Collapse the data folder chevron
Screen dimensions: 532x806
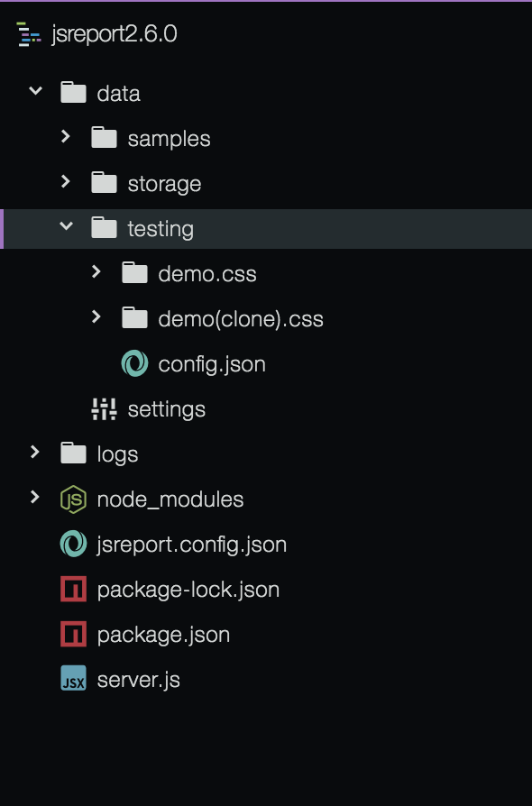coord(35,91)
